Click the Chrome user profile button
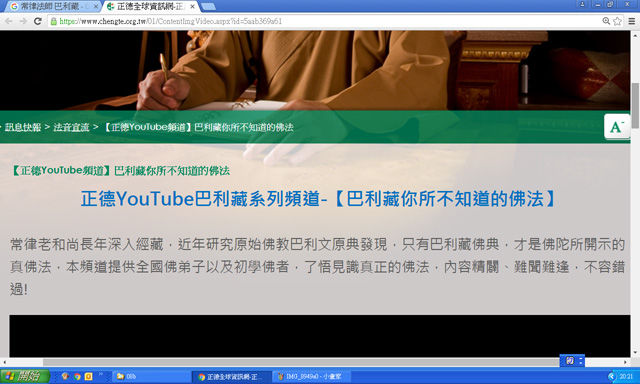The image size is (640, 384). point(582,4)
